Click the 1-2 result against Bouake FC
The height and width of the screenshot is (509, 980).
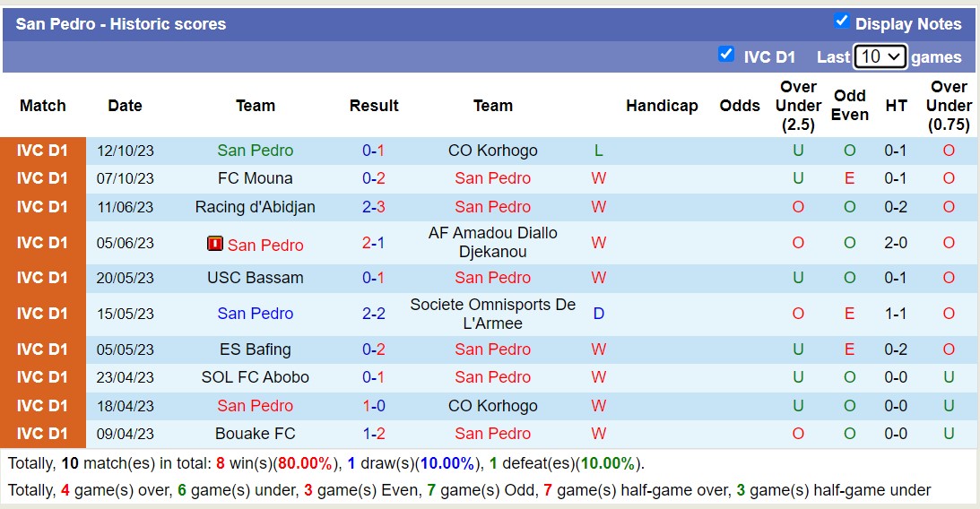[373, 434]
